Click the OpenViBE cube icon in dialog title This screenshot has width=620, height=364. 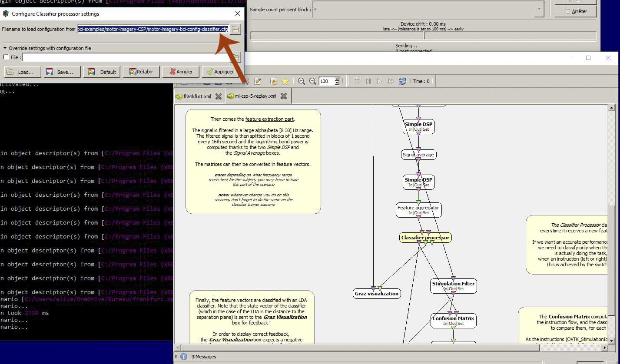(x=5, y=13)
